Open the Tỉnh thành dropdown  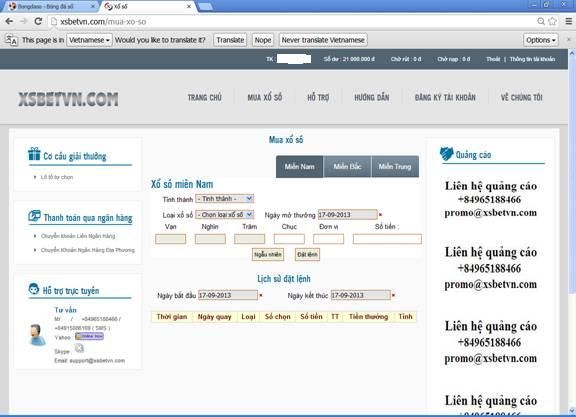pyautogui.click(x=224, y=199)
